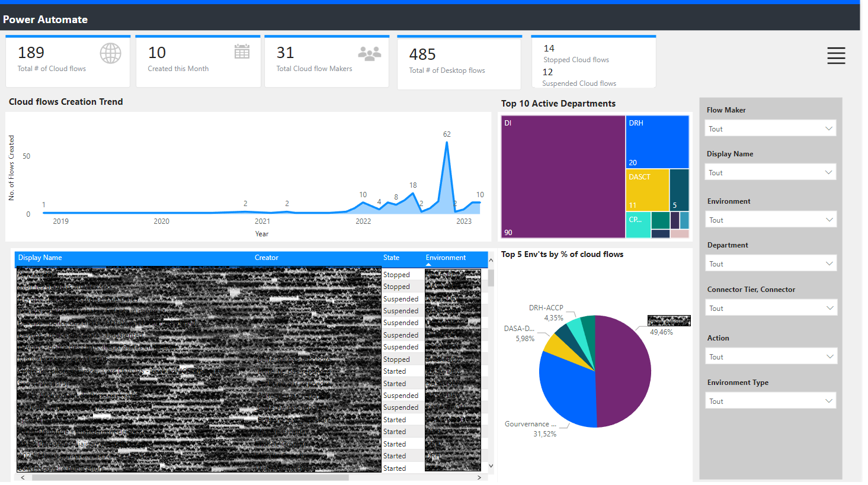The height and width of the screenshot is (485, 868).
Task: Open the hamburger menu icon
Action: (x=836, y=56)
